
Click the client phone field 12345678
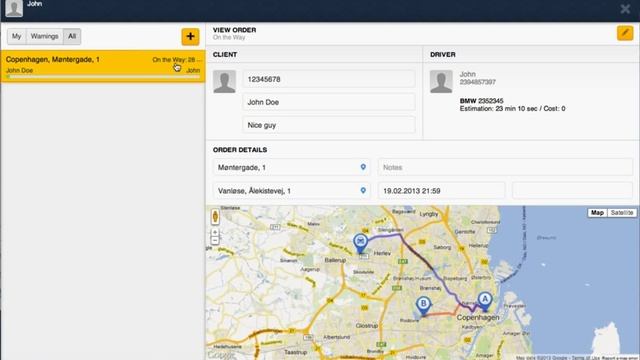(x=329, y=79)
